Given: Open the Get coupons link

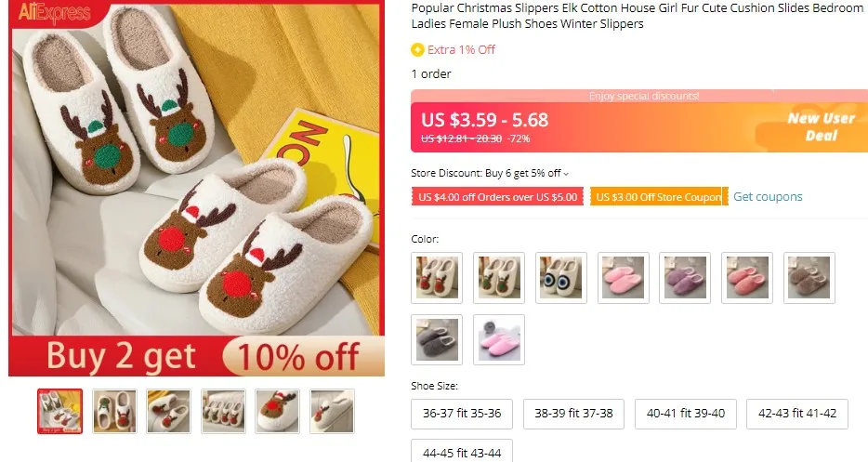Looking at the screenshot, I should [768, 197].
